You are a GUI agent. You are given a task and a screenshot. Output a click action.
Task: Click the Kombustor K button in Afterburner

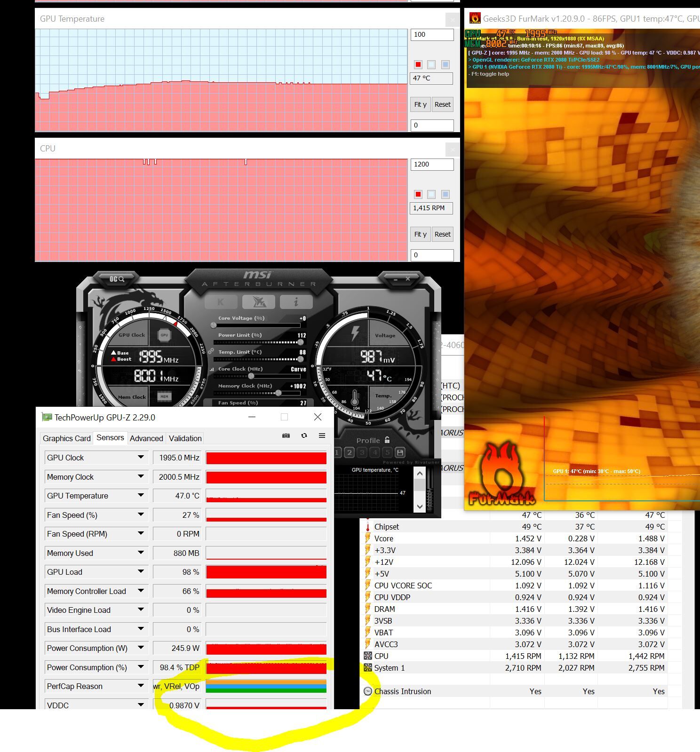(221, 302)
